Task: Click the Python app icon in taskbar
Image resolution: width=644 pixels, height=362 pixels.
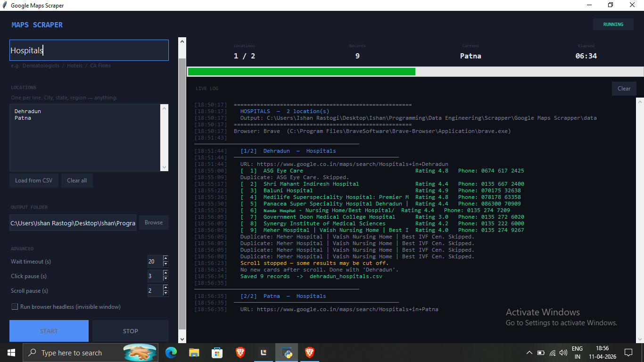Action: [287, 352]
